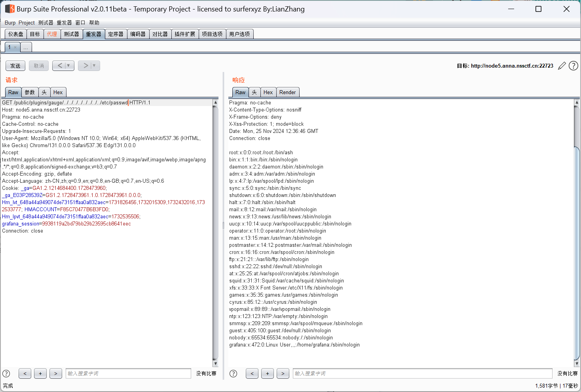
Task: Open the 测试器 menu in menu bar
Action: (x=46, y=23)
